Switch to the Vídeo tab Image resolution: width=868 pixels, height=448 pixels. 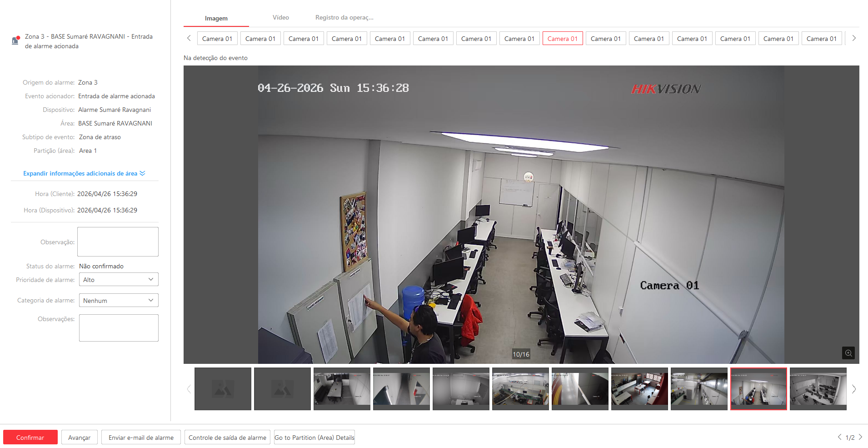coord(280,18)
